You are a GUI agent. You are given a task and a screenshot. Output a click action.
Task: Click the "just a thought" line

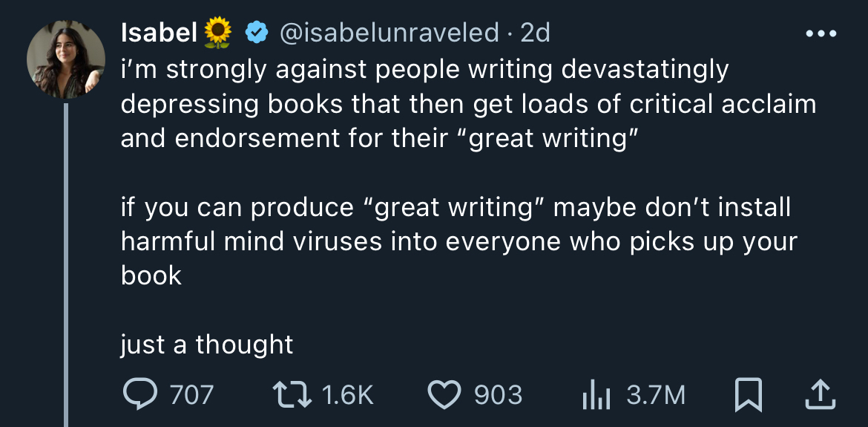[x=207, y=345]
